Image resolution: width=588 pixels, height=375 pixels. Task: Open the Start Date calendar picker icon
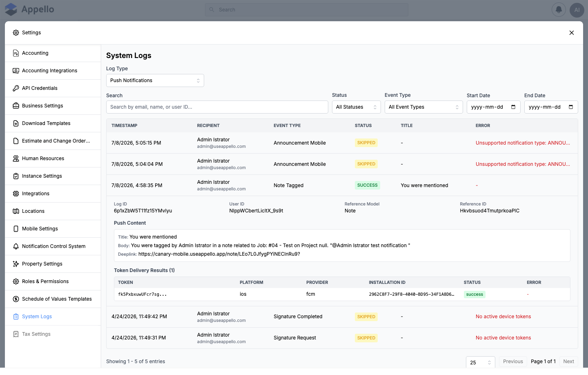(513, 107)
